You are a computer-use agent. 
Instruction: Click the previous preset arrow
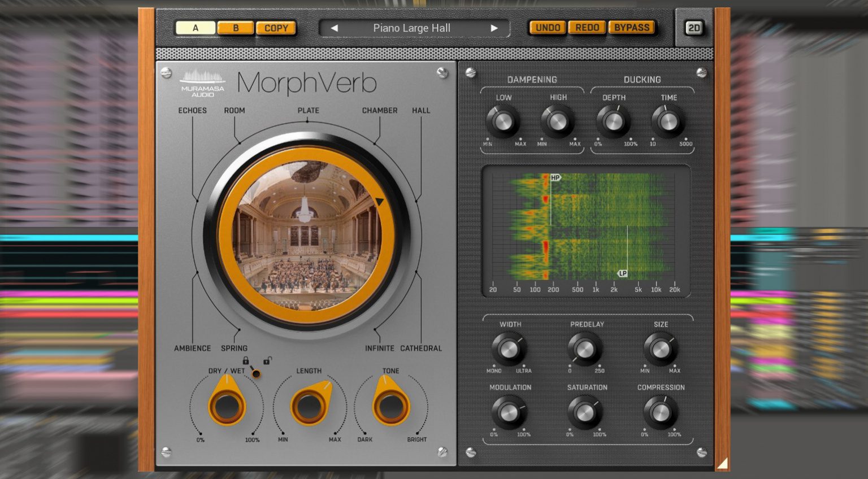(333, 28)
